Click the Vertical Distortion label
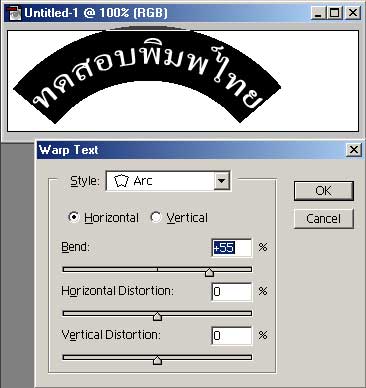Image resolution: width=366 pixels, height=388 pixels. coord(111,335)
